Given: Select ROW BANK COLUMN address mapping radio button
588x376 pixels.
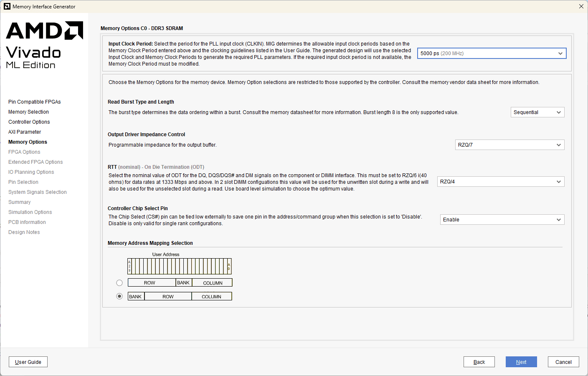Looking at the screenshot, I should (x=119, y=283).
